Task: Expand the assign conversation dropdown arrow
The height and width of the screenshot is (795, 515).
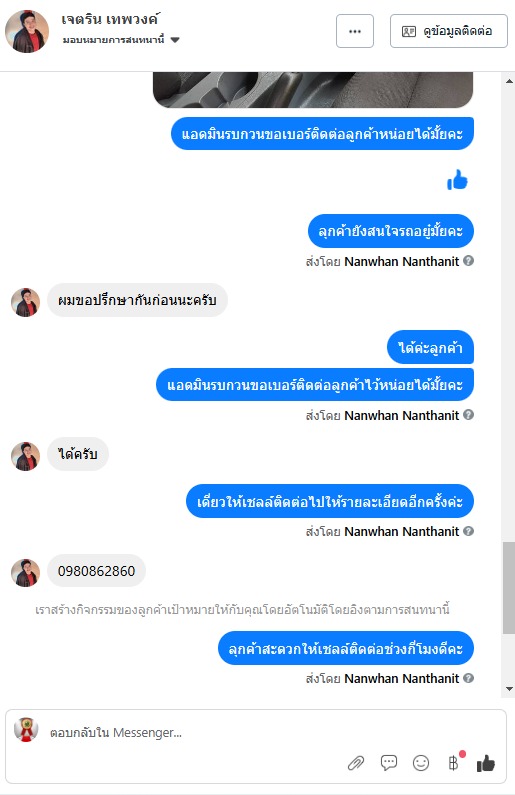Action: point(175,40)
